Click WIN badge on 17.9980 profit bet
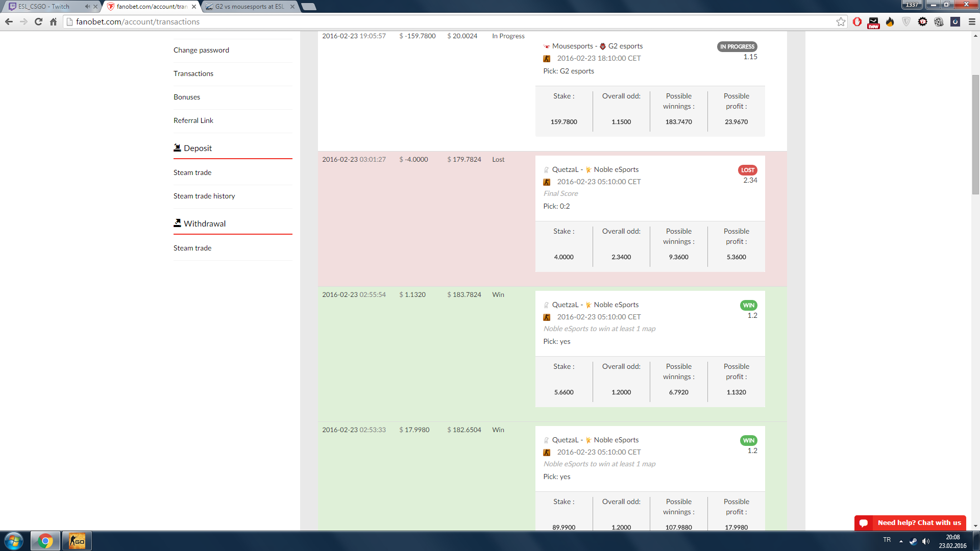 749,440
